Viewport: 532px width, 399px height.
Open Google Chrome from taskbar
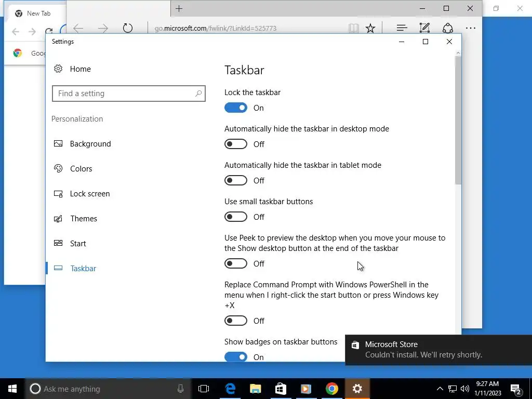coord(331,389)
